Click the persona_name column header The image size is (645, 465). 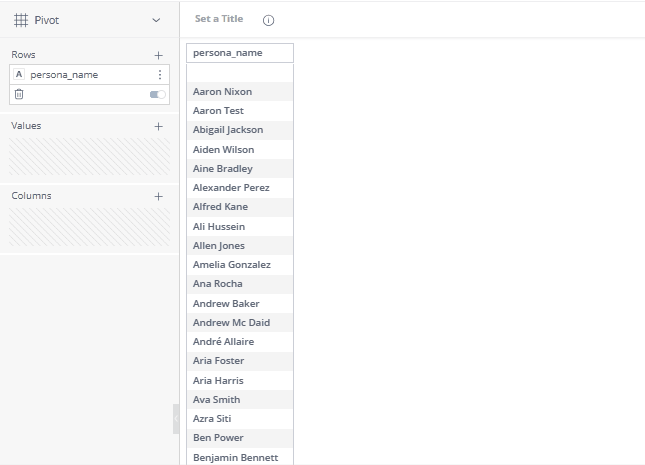click(x=240, y=53)
